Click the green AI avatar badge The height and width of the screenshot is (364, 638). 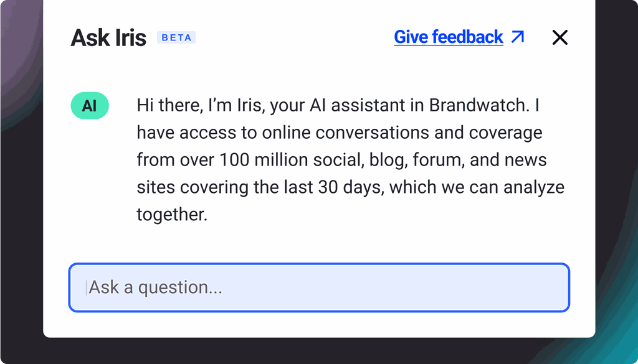click(x=90, y=106)
